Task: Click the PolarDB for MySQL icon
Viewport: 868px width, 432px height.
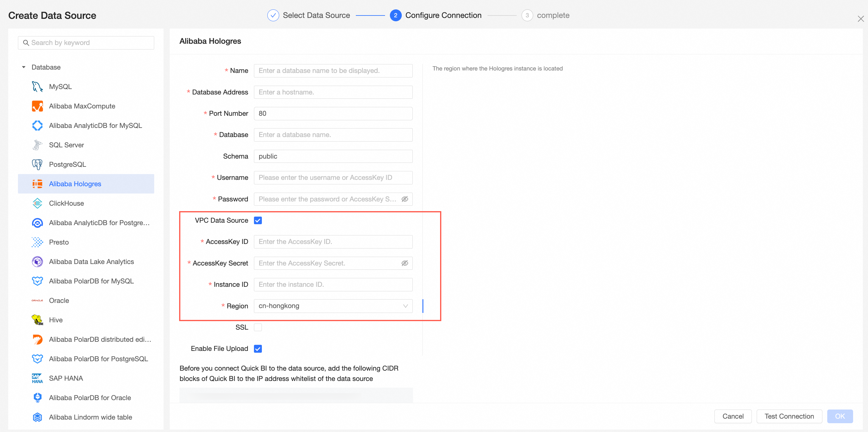Action: tap(37, 281)
